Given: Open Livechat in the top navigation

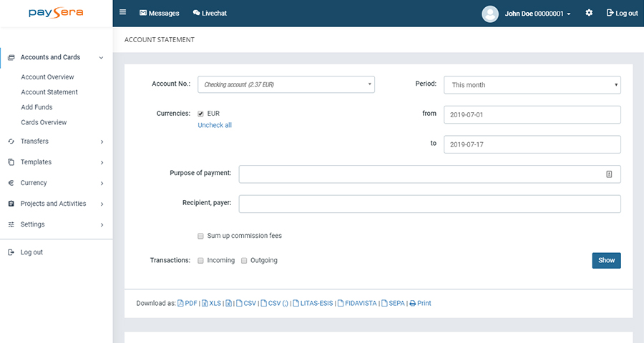Looking at the screenshot, I should tap(210, 13).
